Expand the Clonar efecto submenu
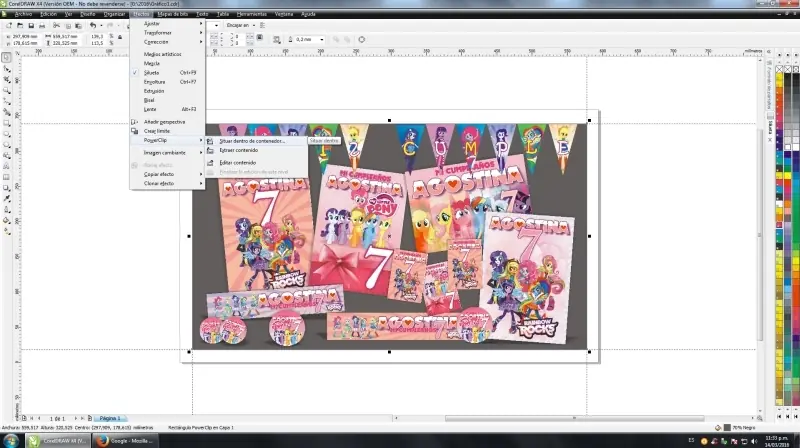 (x=167, y=183)
